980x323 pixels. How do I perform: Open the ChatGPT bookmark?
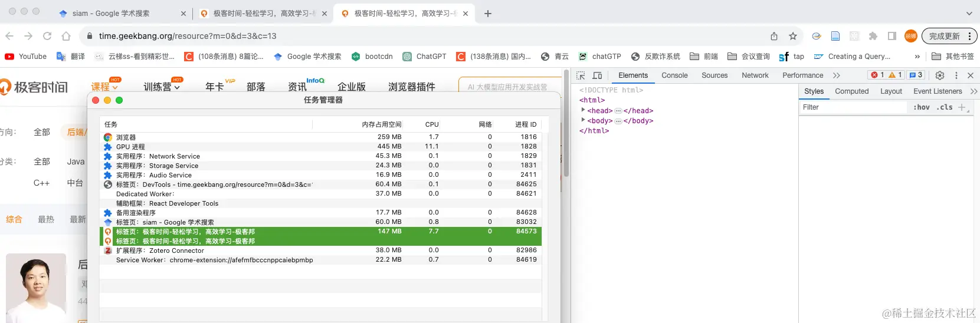click(424, 57)
